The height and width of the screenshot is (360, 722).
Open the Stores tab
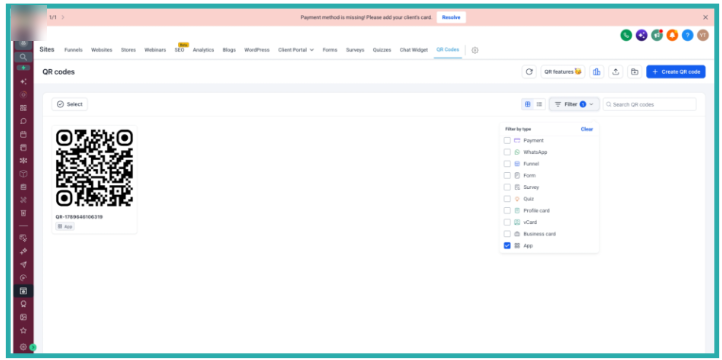[128, 50]
